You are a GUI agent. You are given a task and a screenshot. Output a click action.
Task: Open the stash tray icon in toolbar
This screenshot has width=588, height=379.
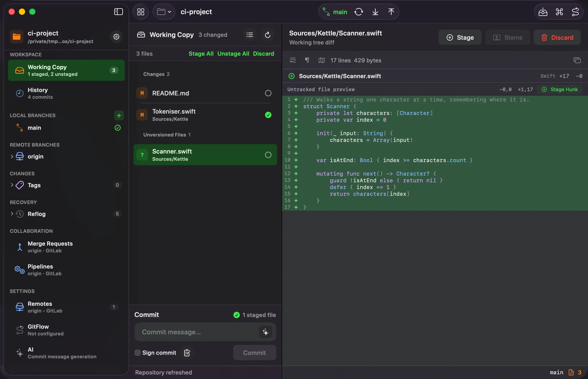coord(543,12)
